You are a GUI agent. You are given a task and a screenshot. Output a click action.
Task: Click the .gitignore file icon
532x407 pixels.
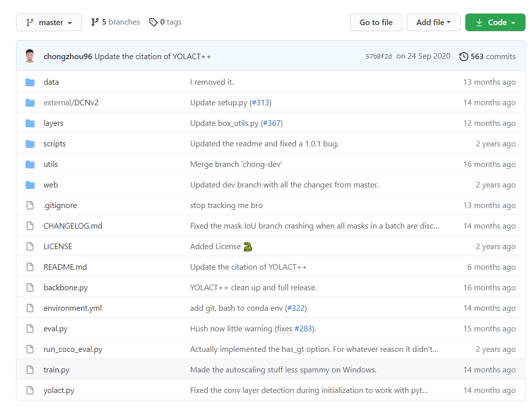pyautogui.click(x=30, y=206)
